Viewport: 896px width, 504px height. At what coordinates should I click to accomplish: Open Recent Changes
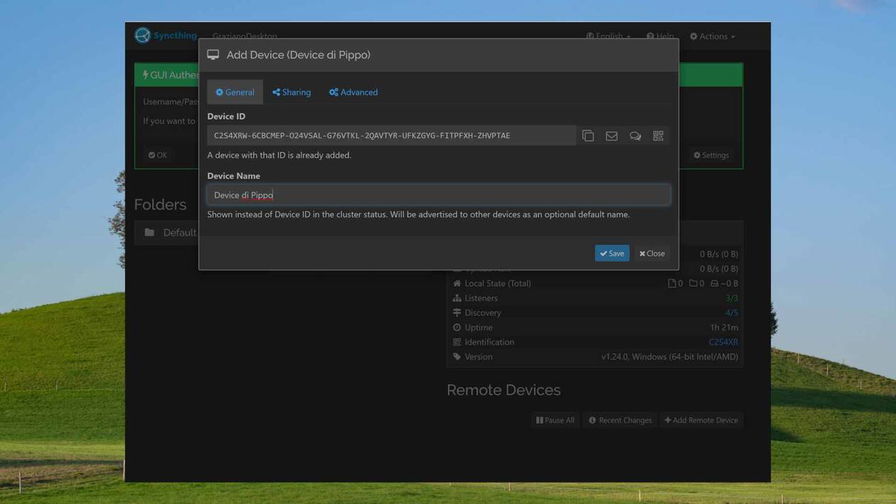click(620, 420)
